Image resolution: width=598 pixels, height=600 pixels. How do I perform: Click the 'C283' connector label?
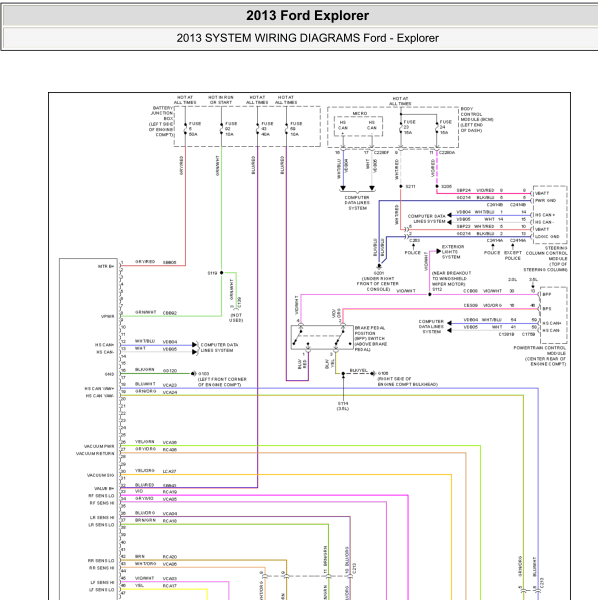coord(414,240)
